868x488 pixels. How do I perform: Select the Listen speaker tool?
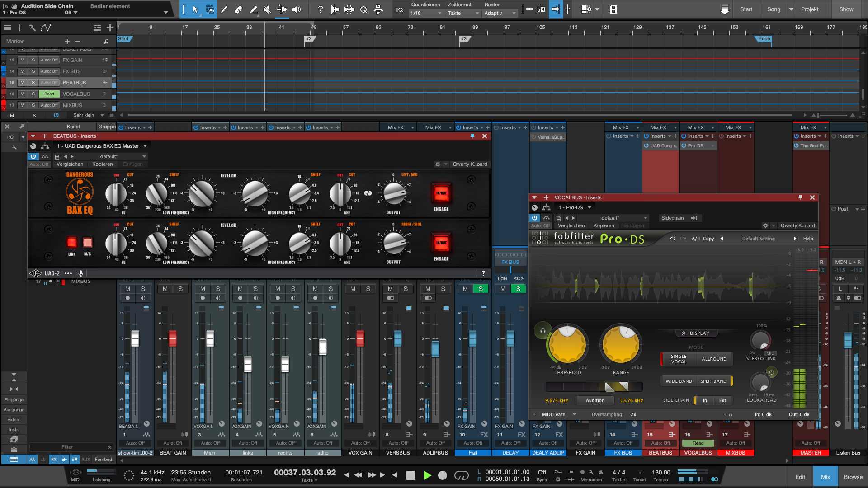pyautogui.click(x=297, y=9)
